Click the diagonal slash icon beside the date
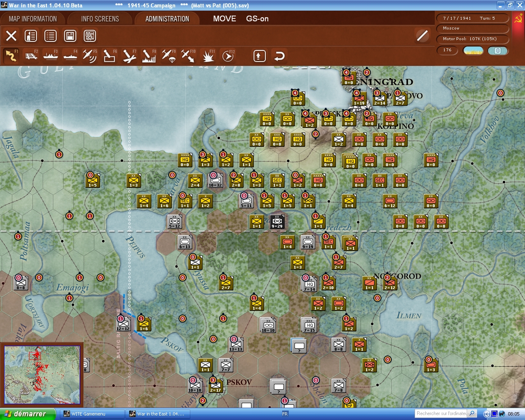525x420 pixels. point(422,36)
